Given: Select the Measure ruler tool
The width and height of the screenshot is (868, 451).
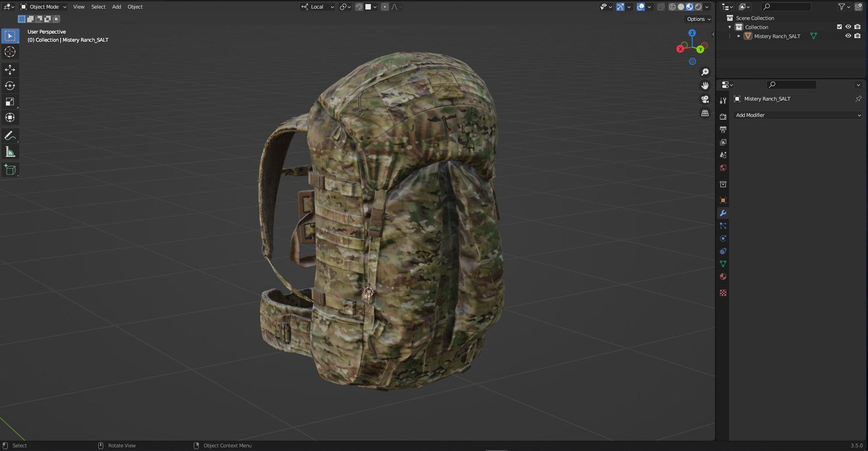Looking at the screenshot, I should tap(10, 152).
